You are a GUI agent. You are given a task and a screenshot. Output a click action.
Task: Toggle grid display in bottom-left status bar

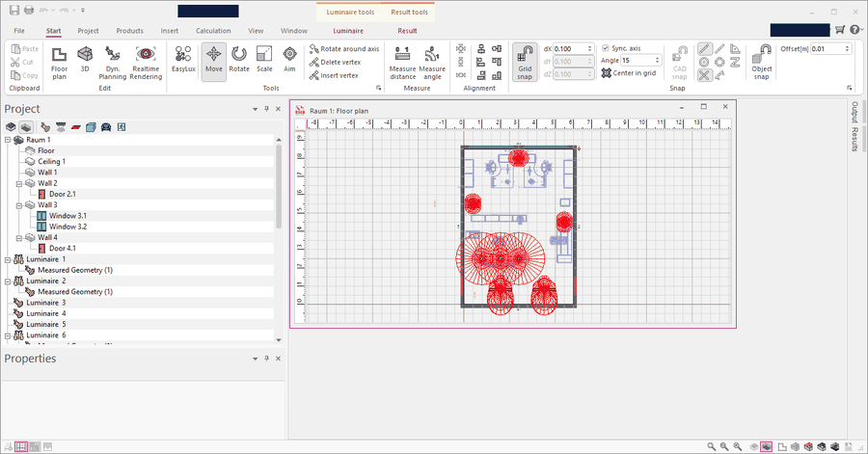coord(21,446)
